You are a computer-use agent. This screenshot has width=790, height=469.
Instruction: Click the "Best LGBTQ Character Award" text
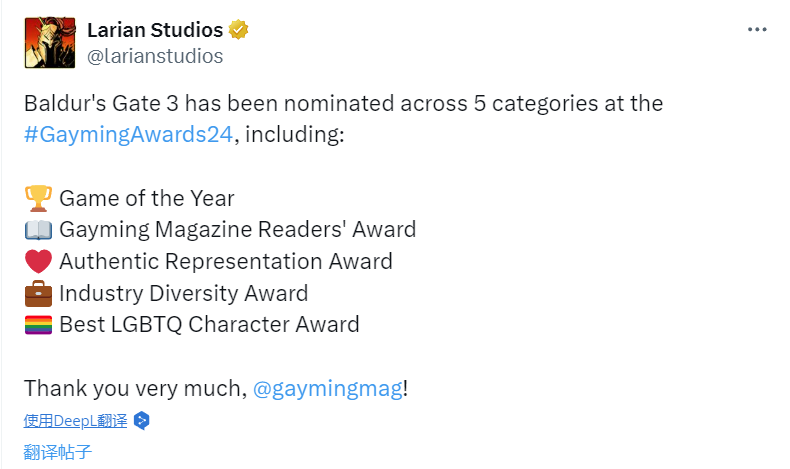pyautogui.click(x=209, y=325)
